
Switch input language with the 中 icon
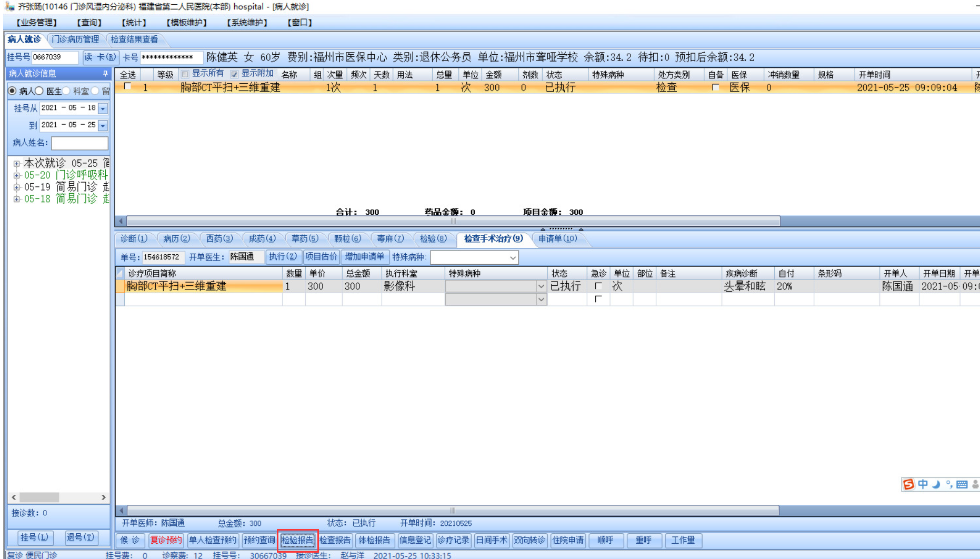tap(923, 484)
